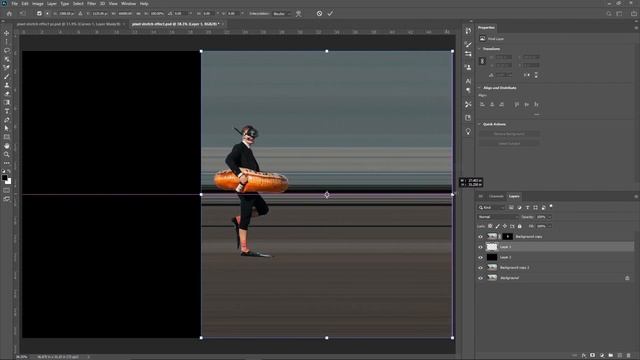Open the scissors panel icon in dock
The height and width of the screenshot is (360, 640).
468,104
